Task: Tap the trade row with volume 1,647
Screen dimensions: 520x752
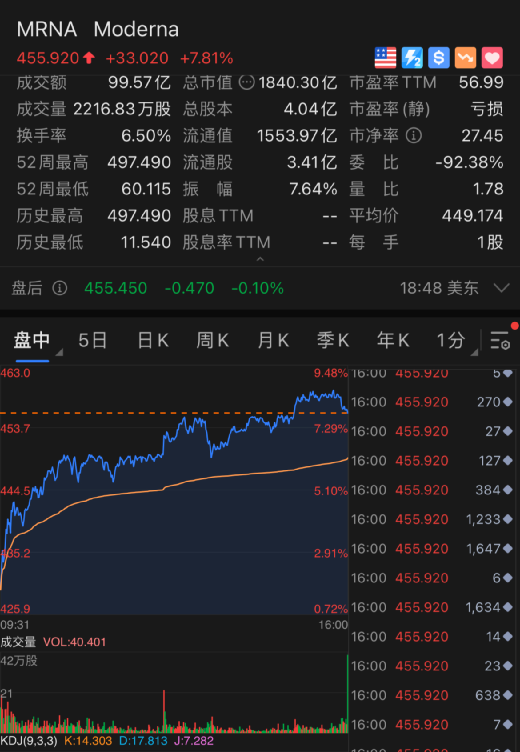Action: click(x=434, y=549)
